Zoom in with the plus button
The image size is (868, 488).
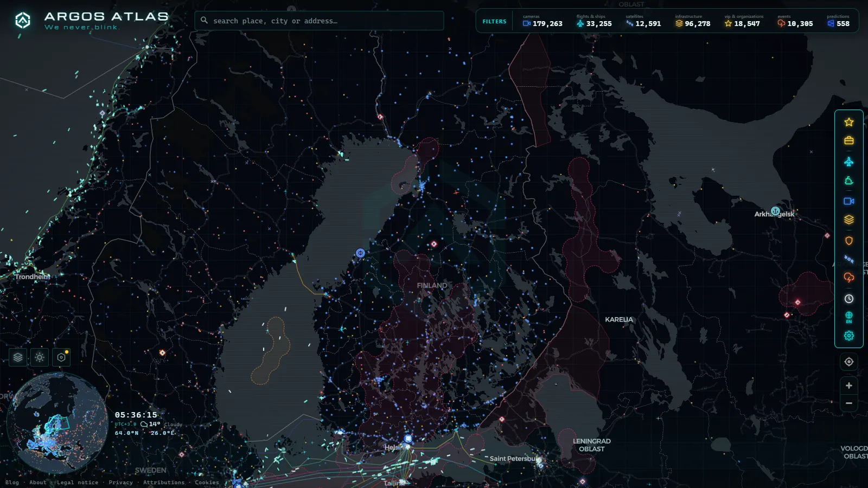pos(849,386)
